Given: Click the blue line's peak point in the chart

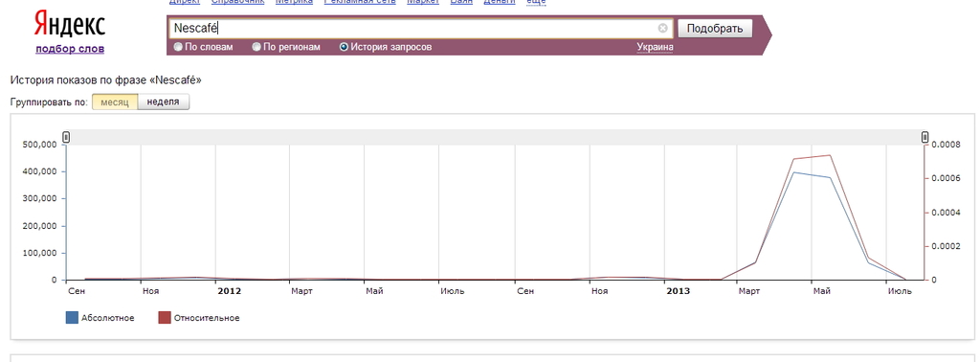Looking at the screenshot, I should pos(793,172).
